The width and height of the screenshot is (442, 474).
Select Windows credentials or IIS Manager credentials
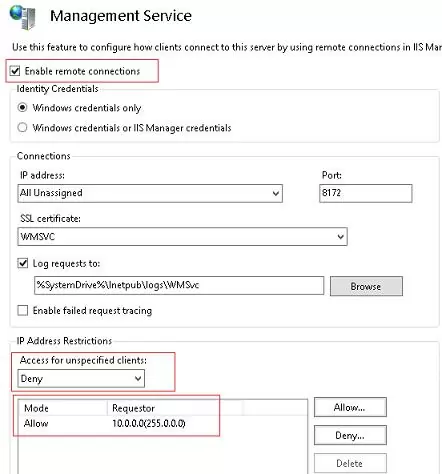tap(22, 127)
